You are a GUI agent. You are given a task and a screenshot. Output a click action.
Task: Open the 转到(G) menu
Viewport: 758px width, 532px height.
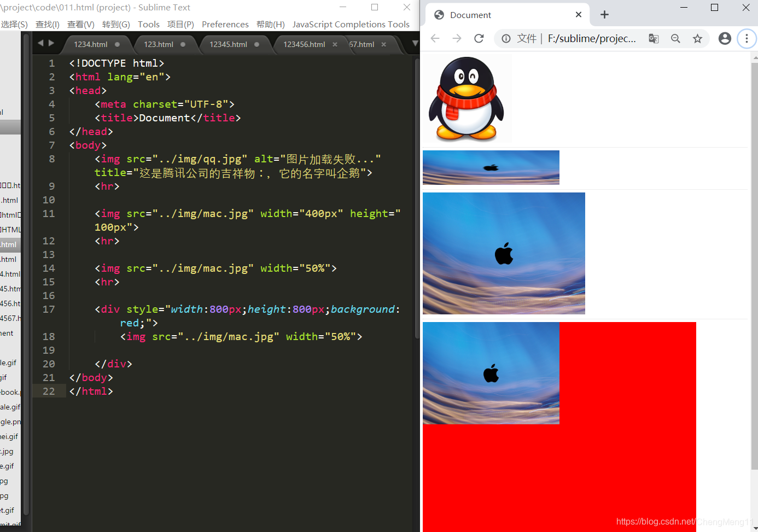pyautogui.click(x=116, y=25)
